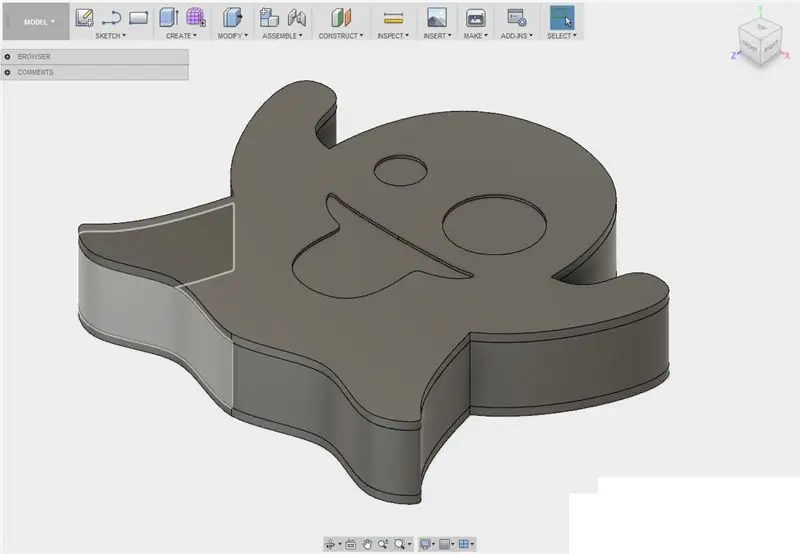Expand the COMMENTS panel

point(8,72)
